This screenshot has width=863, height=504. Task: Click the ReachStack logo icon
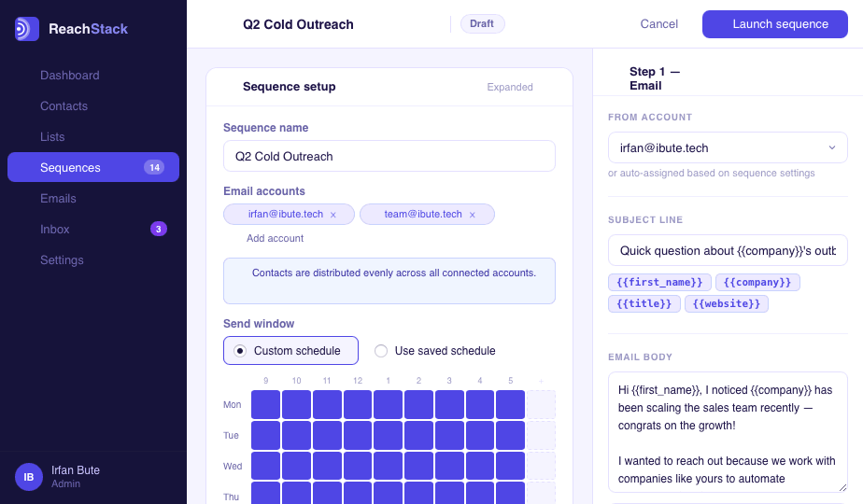[27, 29]
